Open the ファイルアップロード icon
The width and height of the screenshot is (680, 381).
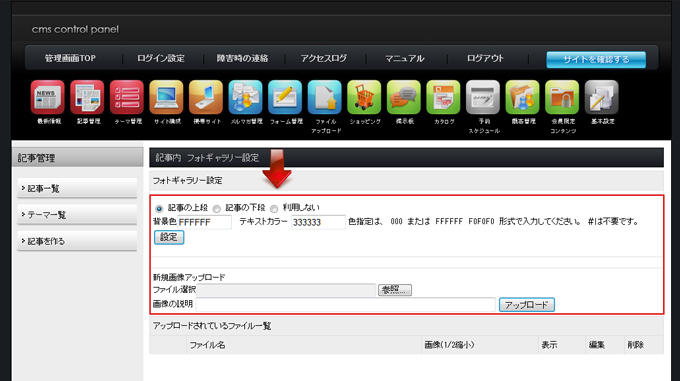(x=325, y=97)
